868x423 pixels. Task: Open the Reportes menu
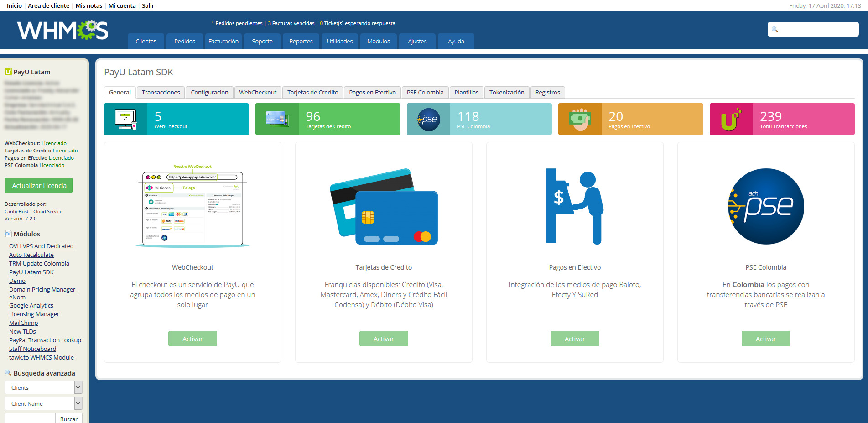pyautogui.click(x=301, y=41)
